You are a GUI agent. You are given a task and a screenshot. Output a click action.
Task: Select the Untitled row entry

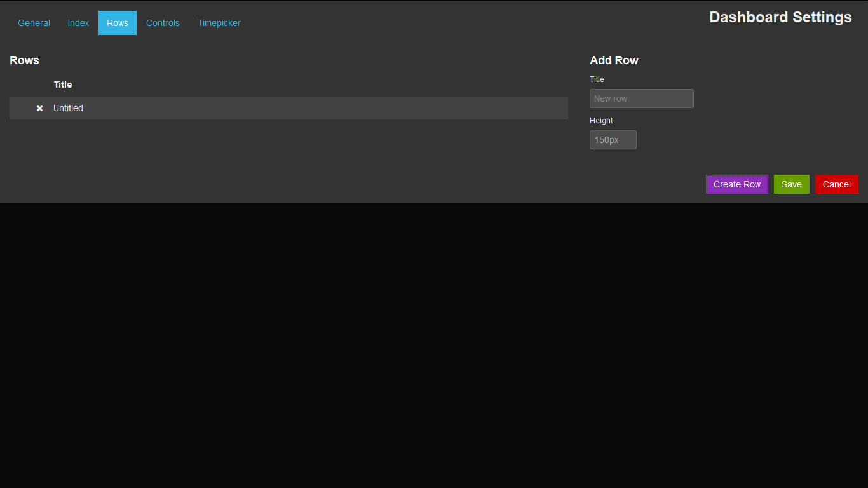coord(288,108)
